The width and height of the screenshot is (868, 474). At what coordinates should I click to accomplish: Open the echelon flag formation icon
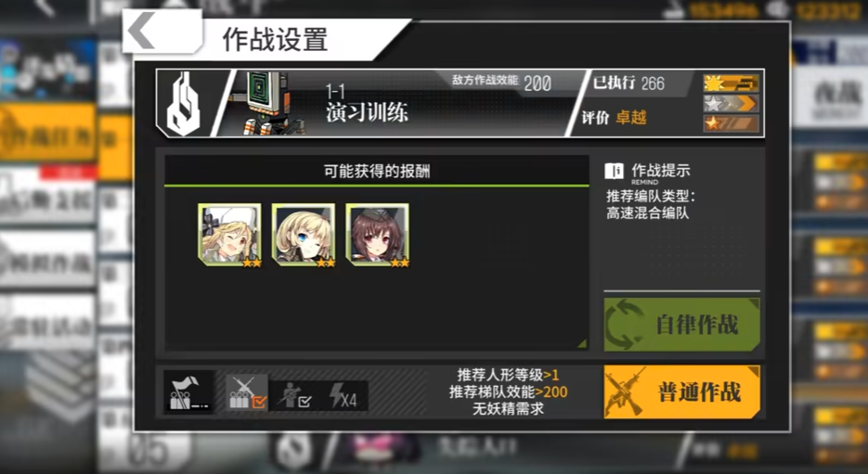click(x=188, y=392)
